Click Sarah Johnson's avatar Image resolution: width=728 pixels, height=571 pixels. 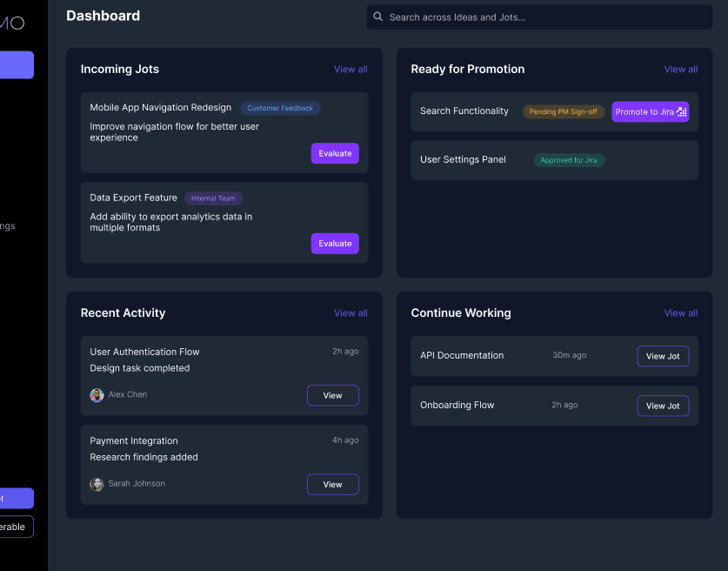tap(97, 484)
